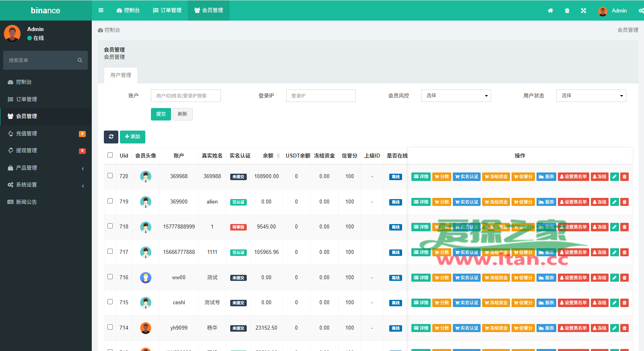
Task: Click the green edit pencil for Uid 720
Action: click(614, 177)
